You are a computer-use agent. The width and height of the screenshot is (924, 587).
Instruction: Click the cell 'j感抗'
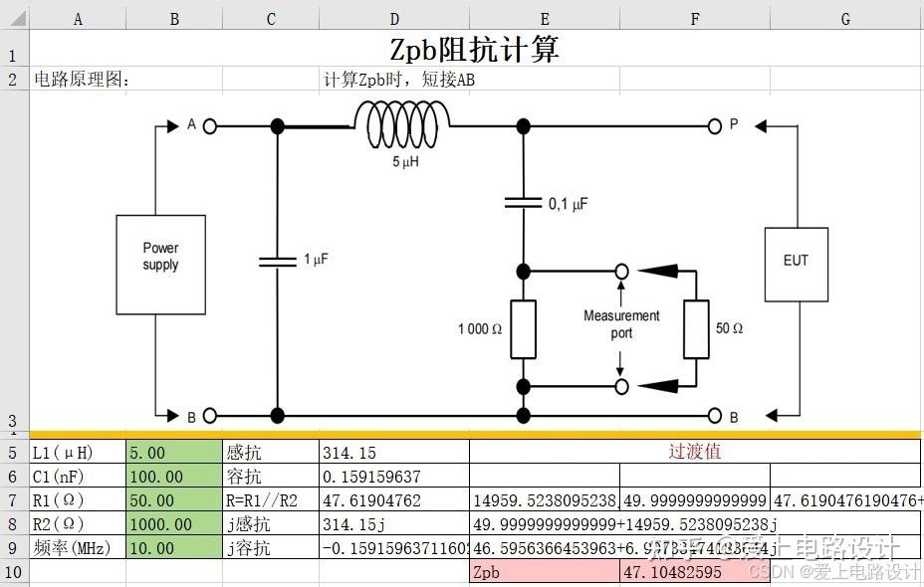coord(271,523)
